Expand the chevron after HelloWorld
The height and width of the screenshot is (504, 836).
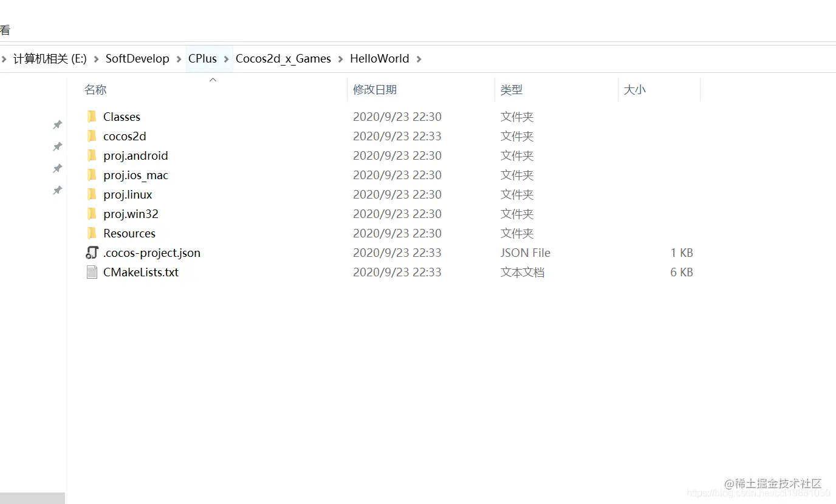(x=419, y=59)
